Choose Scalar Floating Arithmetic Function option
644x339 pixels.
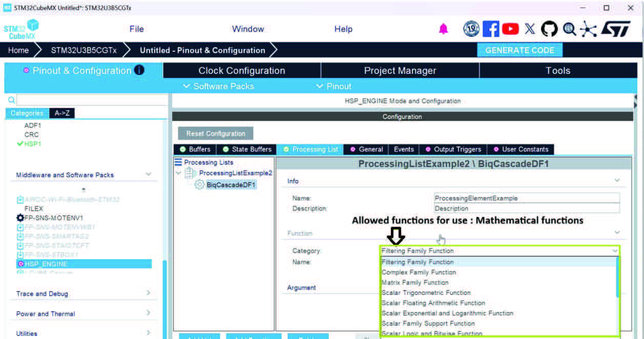pyautogui.click(x=498, y=303)
